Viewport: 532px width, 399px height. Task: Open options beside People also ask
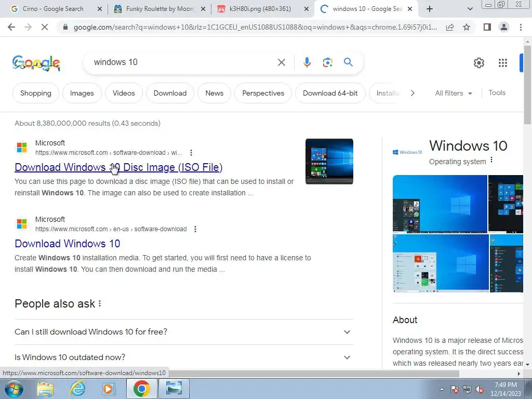[x=100, y=303]
